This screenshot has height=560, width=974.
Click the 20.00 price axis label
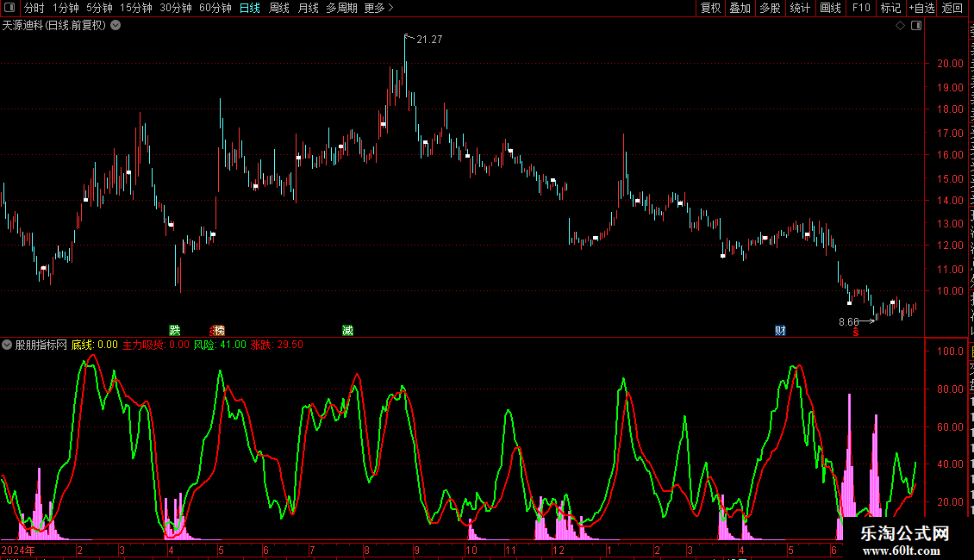(951, 64)
